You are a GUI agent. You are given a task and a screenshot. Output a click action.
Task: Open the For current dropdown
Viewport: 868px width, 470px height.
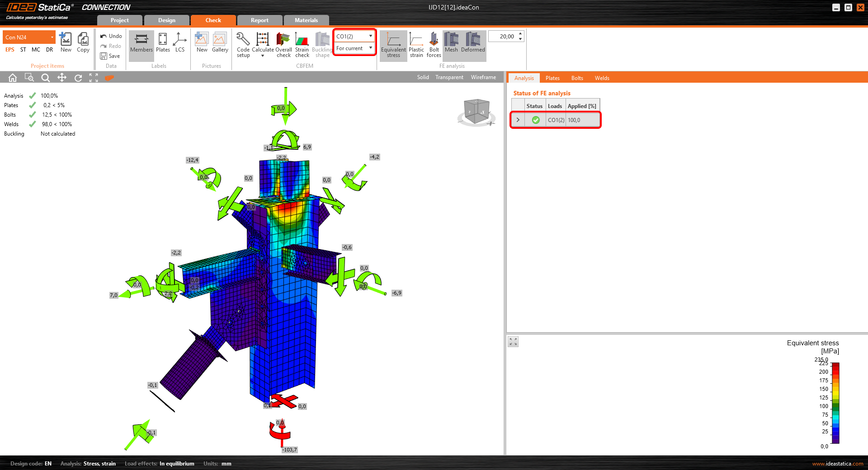[354, 48]
